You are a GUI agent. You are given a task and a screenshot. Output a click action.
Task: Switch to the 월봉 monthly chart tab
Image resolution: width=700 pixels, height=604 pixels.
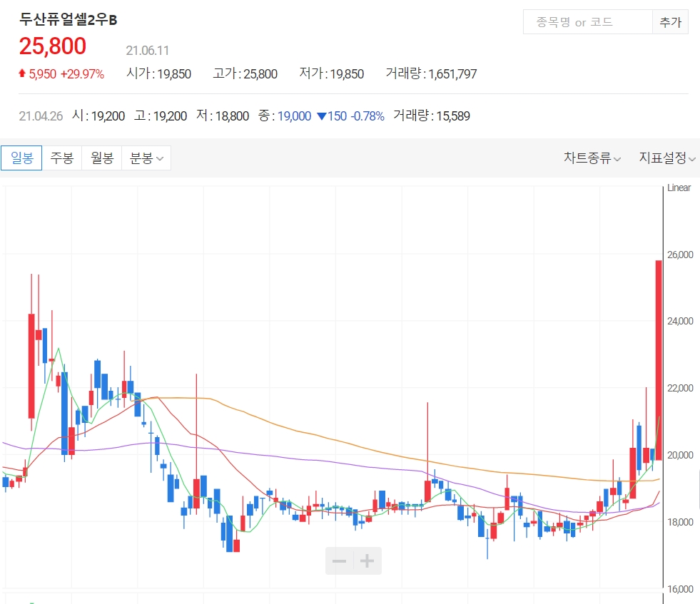(x=102, y=158)
